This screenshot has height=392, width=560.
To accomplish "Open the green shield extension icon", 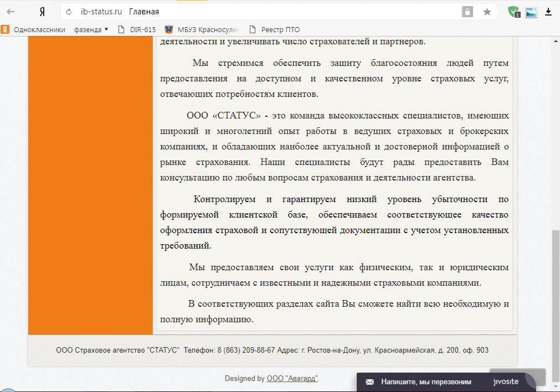I will [513, 12].
